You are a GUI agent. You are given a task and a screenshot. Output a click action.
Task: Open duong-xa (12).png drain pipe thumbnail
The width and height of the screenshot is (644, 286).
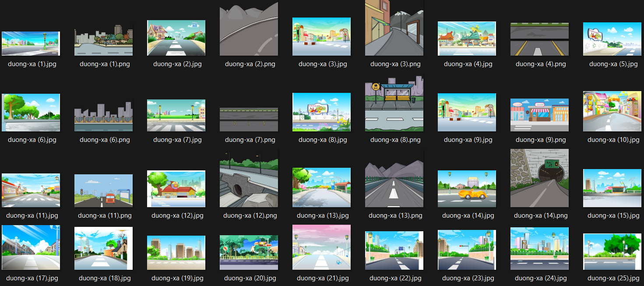point(249,180)
